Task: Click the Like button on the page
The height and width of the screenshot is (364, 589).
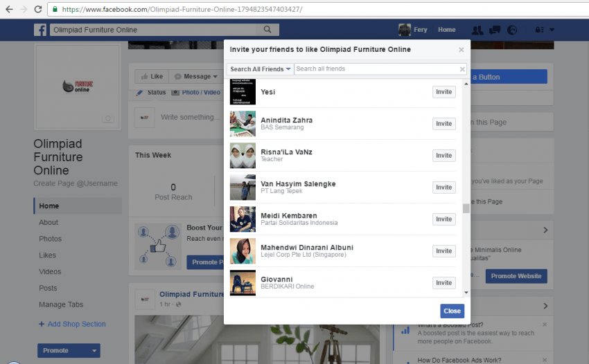Action: [152, 77]
